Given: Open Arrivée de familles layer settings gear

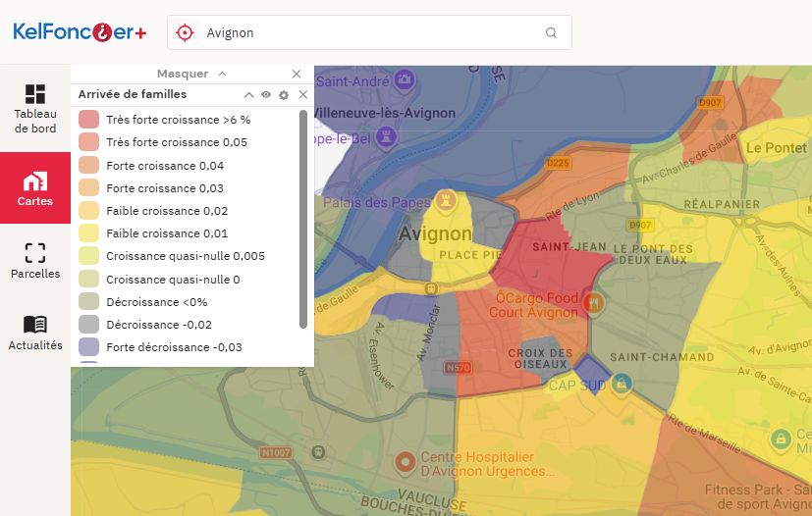Looking at the screenshot, I should [284, 95].
